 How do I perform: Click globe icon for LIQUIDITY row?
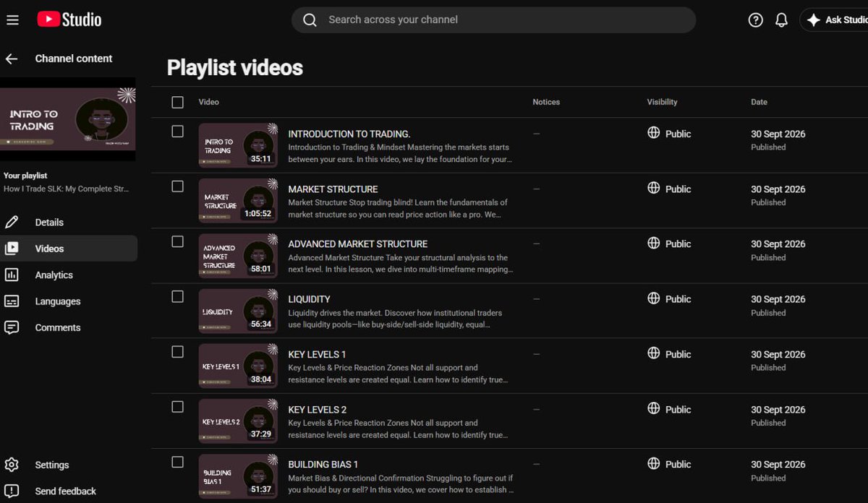click(654, 298)
